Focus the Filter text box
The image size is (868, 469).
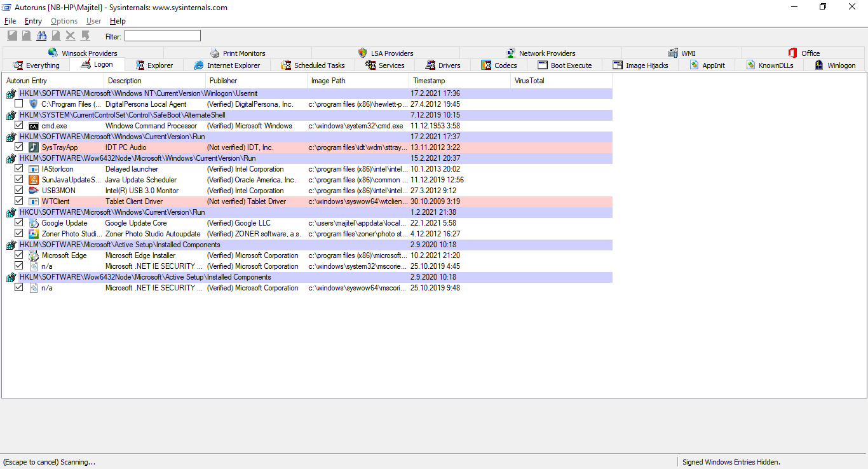click(163, 36)
